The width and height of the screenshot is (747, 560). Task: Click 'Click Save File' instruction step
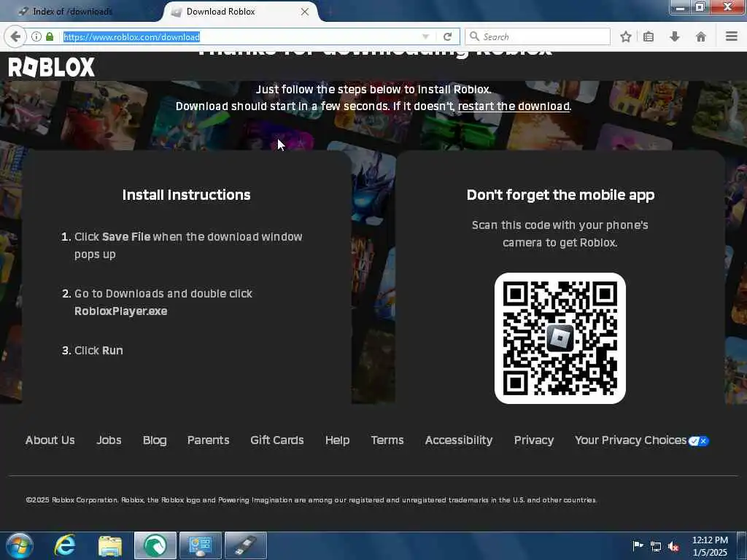(188, 245)
